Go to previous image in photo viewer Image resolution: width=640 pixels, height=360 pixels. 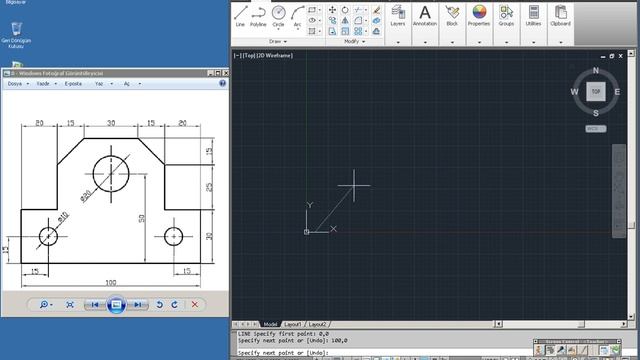95,304
